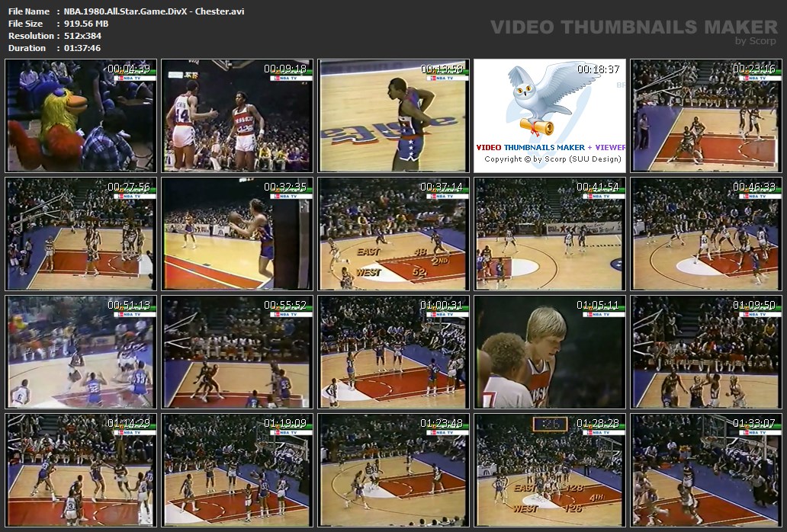Open the thumbnail at 01:00:31

pyautogui.click(x=393, y=352)
